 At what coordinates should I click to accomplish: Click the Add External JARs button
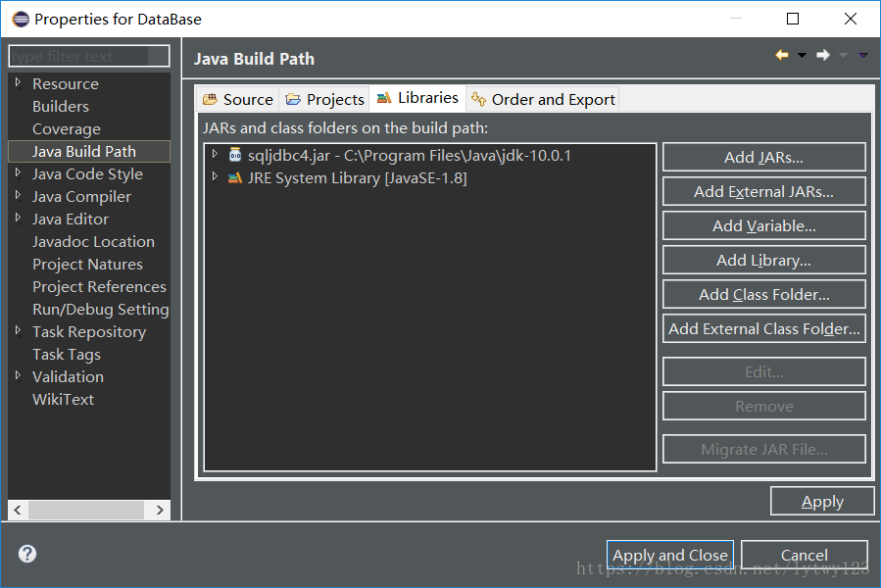[x=763, y=191]
